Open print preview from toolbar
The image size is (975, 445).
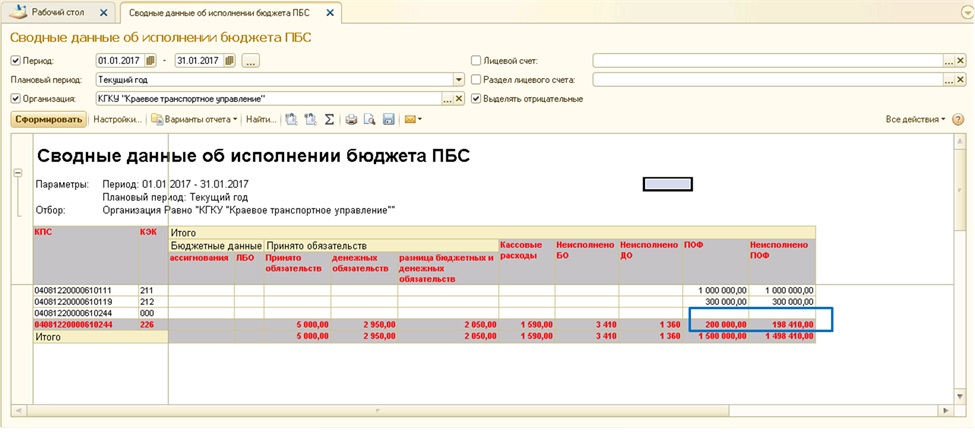point(369,119)
